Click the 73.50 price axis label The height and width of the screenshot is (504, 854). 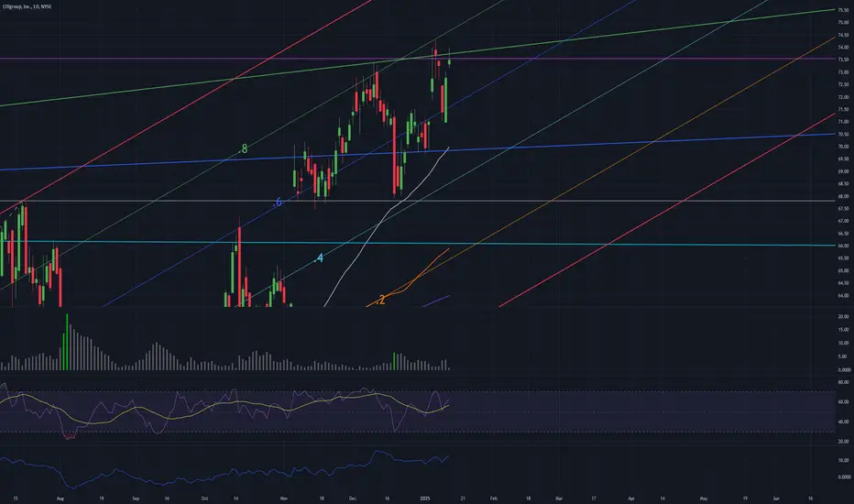click(843, 60)
